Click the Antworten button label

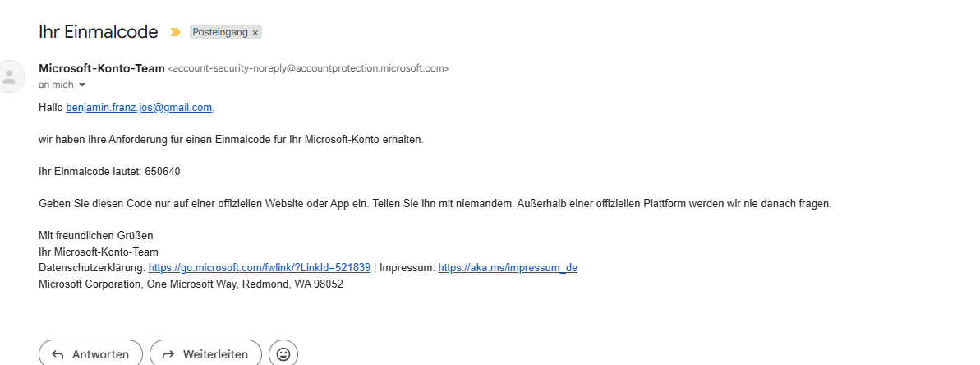click(100, 354)
